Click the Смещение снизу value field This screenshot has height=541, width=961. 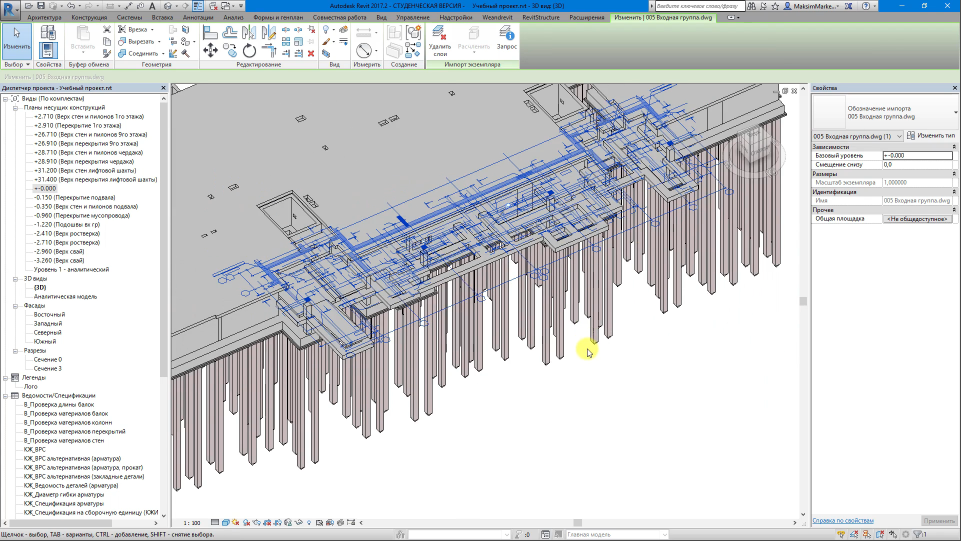coord(917,165)
